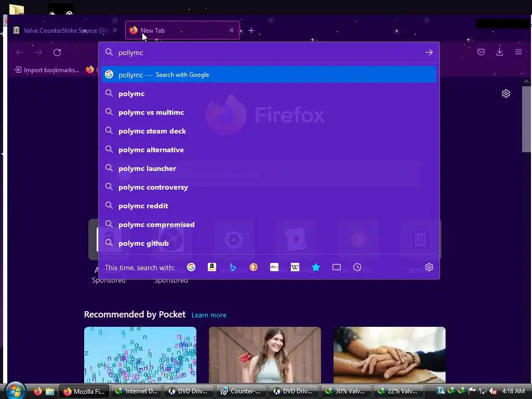
Task: Choose 'polymc controversy' suggestion
Action: point(269,187)
